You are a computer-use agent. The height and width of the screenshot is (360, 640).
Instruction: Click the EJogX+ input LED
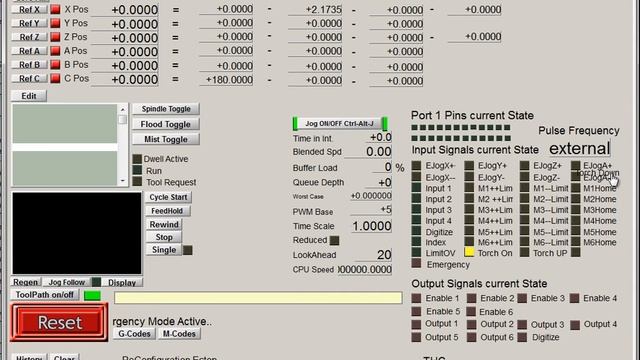coord(416,166)
